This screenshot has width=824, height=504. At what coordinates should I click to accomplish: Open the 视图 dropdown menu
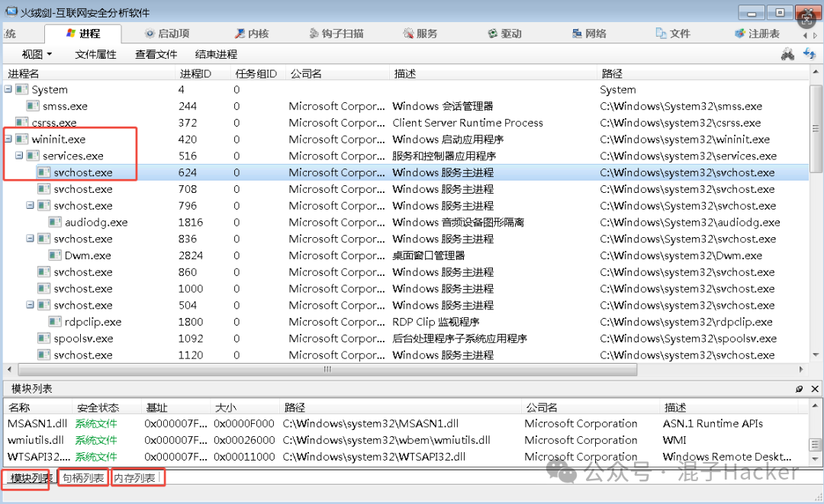click(35, 54)
